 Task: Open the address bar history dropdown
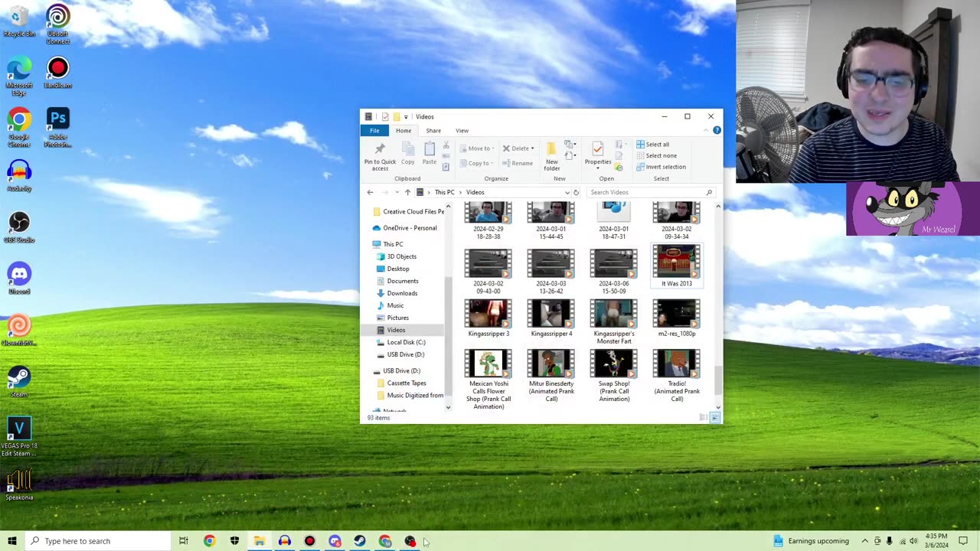point(567,193)
